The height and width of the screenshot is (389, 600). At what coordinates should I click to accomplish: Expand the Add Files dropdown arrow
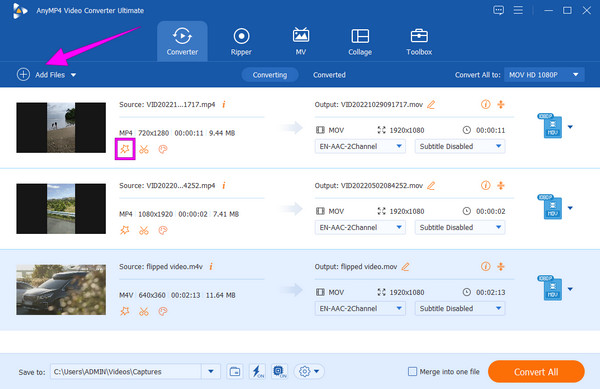[73, 75]
